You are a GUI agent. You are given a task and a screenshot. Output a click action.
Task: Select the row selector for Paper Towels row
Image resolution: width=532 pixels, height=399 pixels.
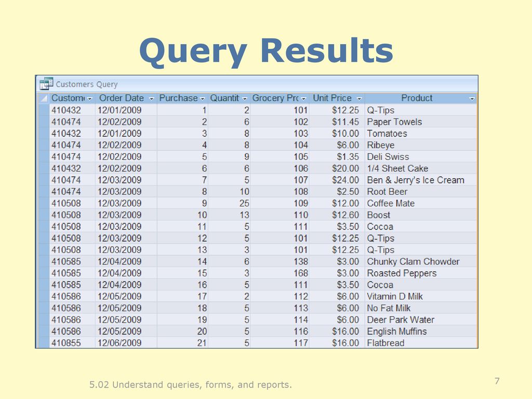pyautogui.click(x=44, y=122)
